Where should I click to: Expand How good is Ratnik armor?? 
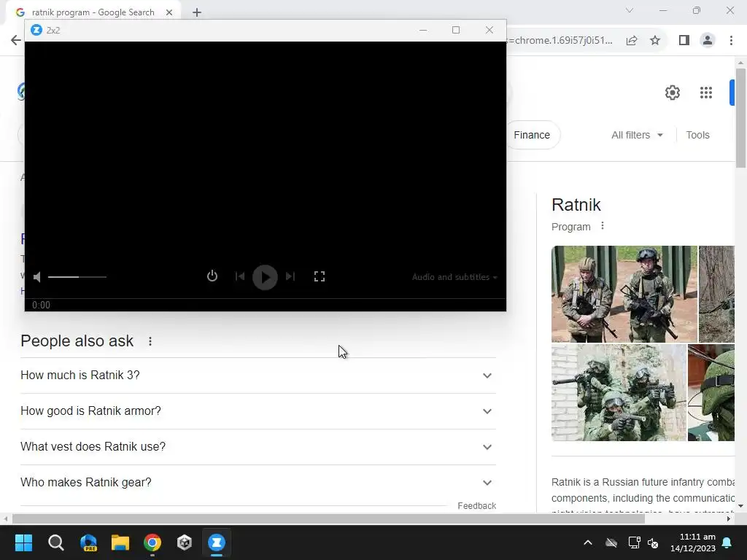258,411
